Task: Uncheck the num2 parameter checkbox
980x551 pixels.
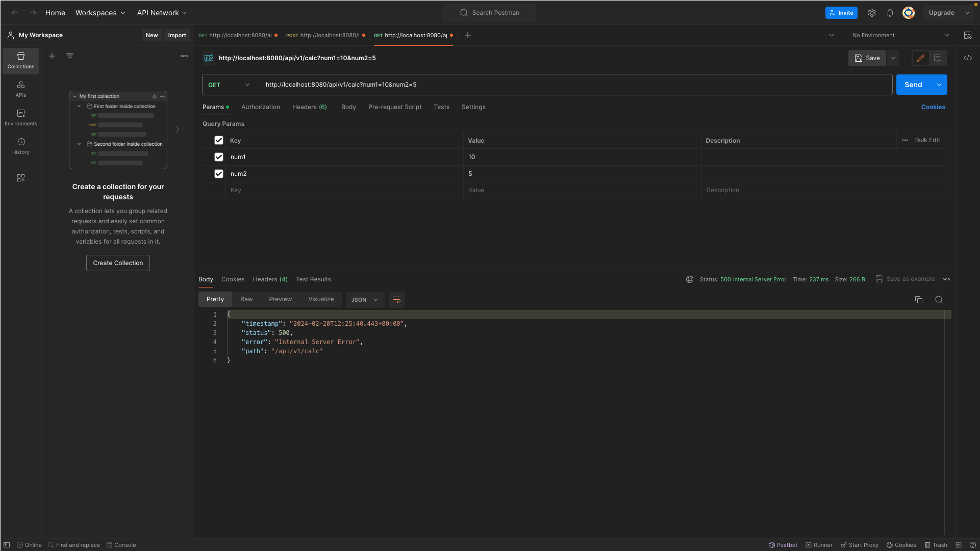Action: coord(219,174)
